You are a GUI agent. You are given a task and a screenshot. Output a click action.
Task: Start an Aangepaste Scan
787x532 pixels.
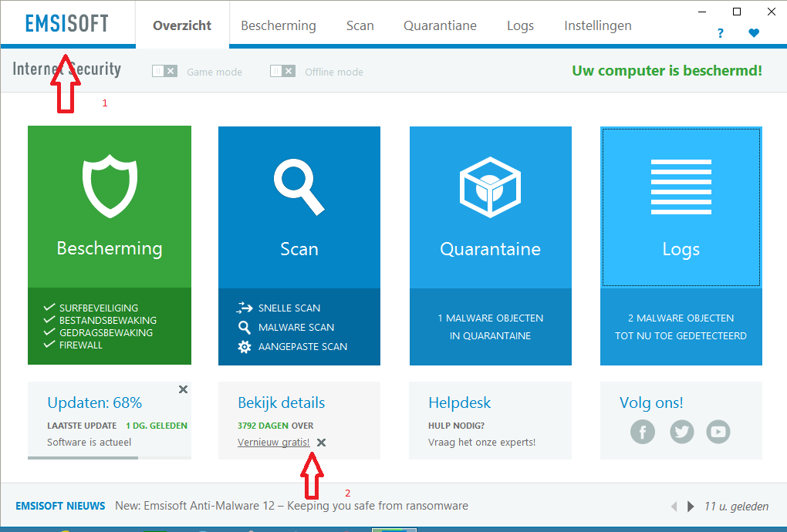(x=302, y=346)
